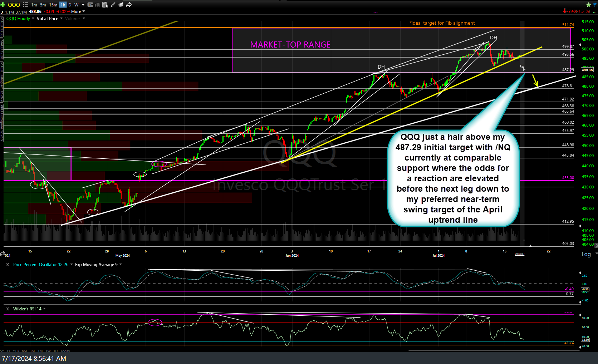Click the green plus add-symbol icon
598x364 pixels.
(3, 5)
